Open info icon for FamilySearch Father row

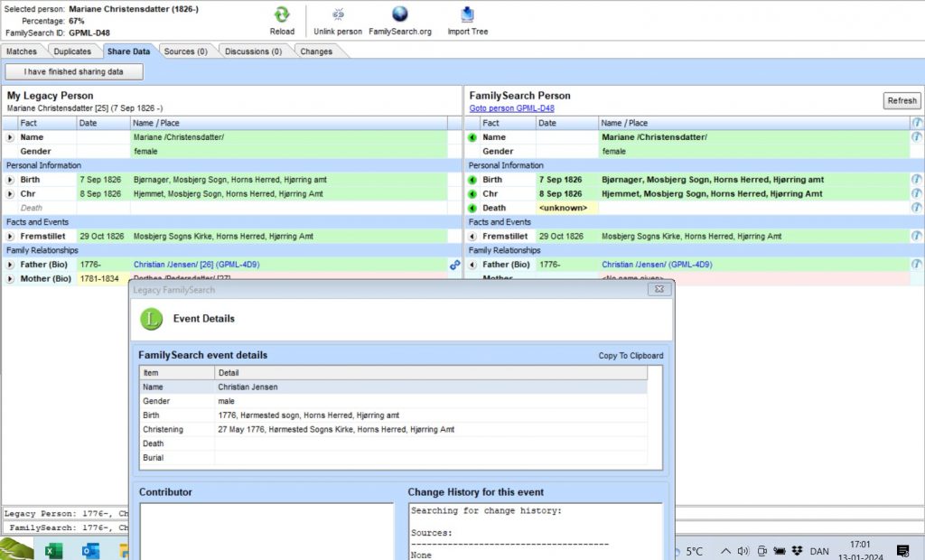pos(917,265)
